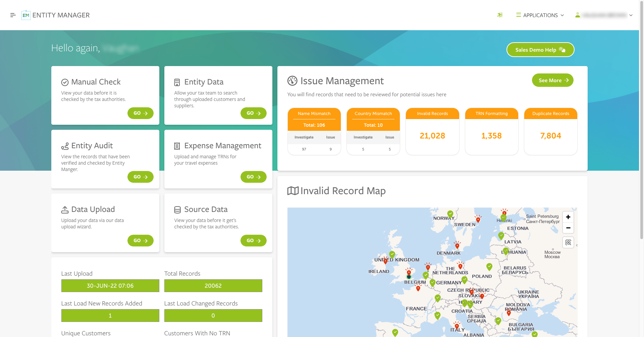Go to Entity Data
The image size is (644, 337).
tap(254, 113)
